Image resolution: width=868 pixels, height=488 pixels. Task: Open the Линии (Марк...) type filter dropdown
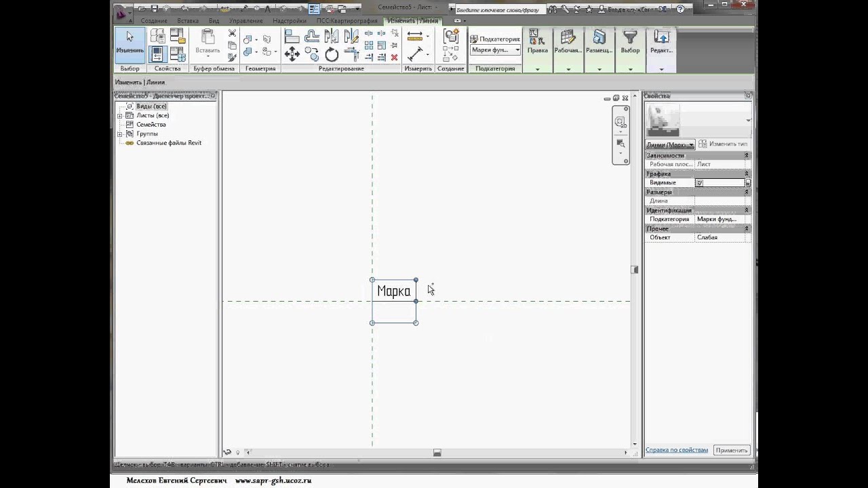click(670, 144)
